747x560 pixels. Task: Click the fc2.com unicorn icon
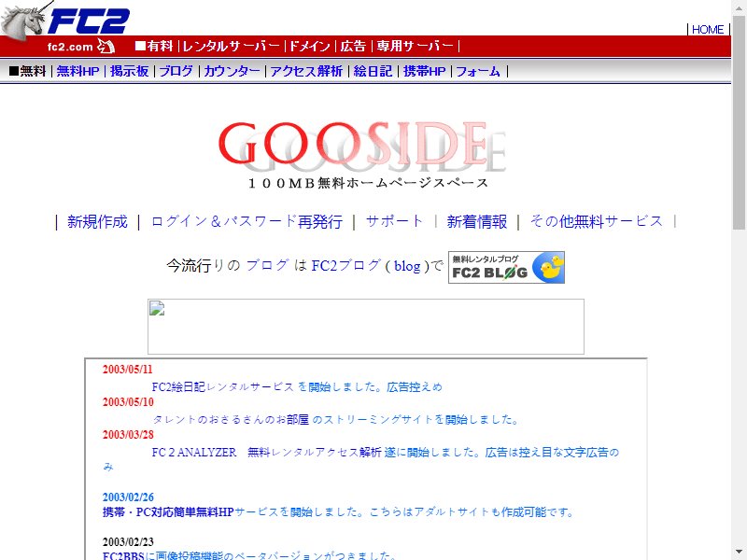pyautogui.click(x=106, y=46)
